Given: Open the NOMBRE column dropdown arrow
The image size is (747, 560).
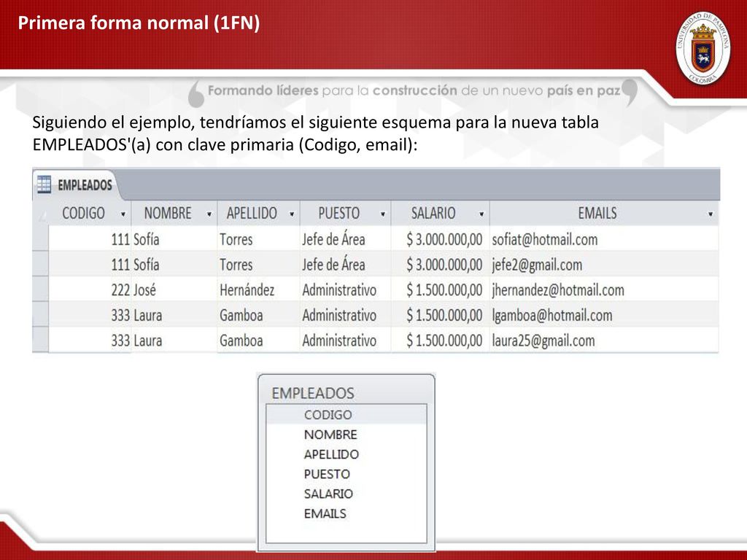Looking at the screenshot, I should pyautogui.click(x=209, y=214).
